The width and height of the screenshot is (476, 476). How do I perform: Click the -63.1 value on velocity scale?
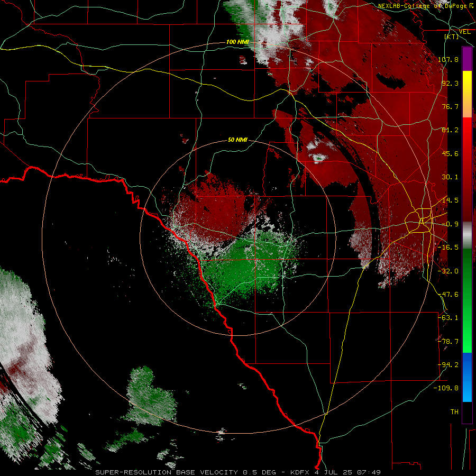click(448, 318)
